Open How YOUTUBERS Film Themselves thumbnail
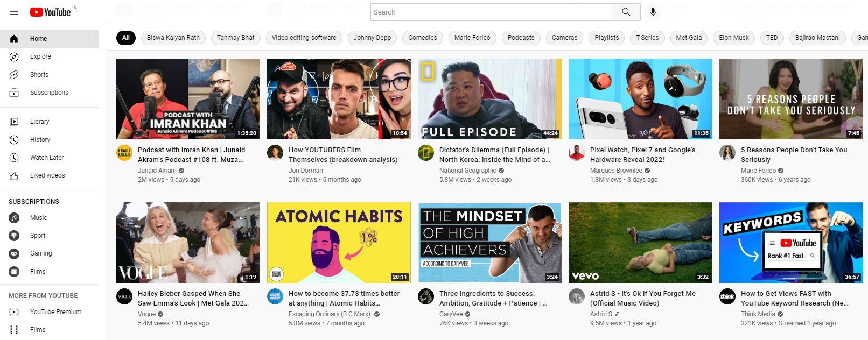Image resolution: width=868 pixels, height=340 pixels. pyautogui.click(x=339, y=99)
